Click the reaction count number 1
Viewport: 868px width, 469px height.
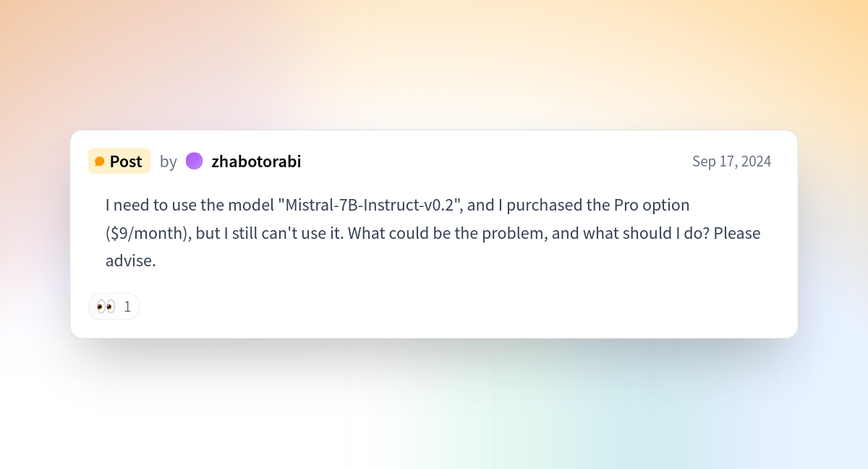pos(127,307)
